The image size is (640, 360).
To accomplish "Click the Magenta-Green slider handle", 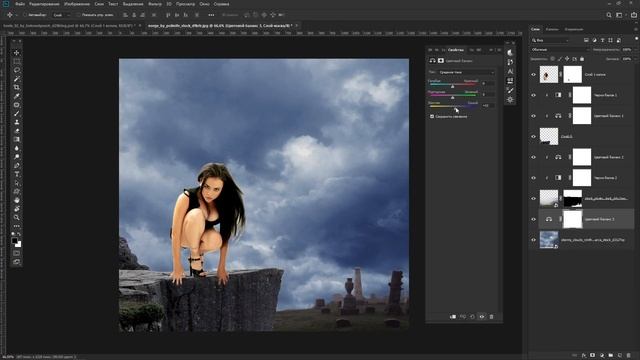I will point(452,98).
